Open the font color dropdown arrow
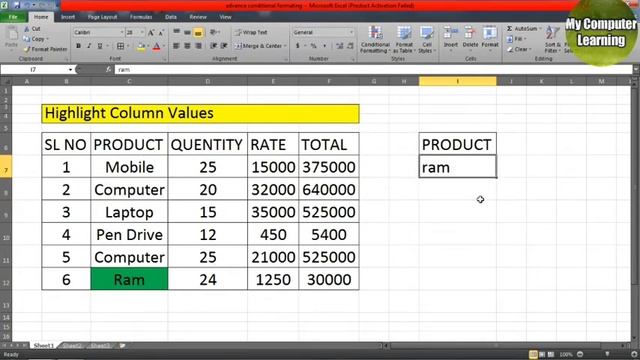Screen dimensions: 640x360 (x=163, y=47)
